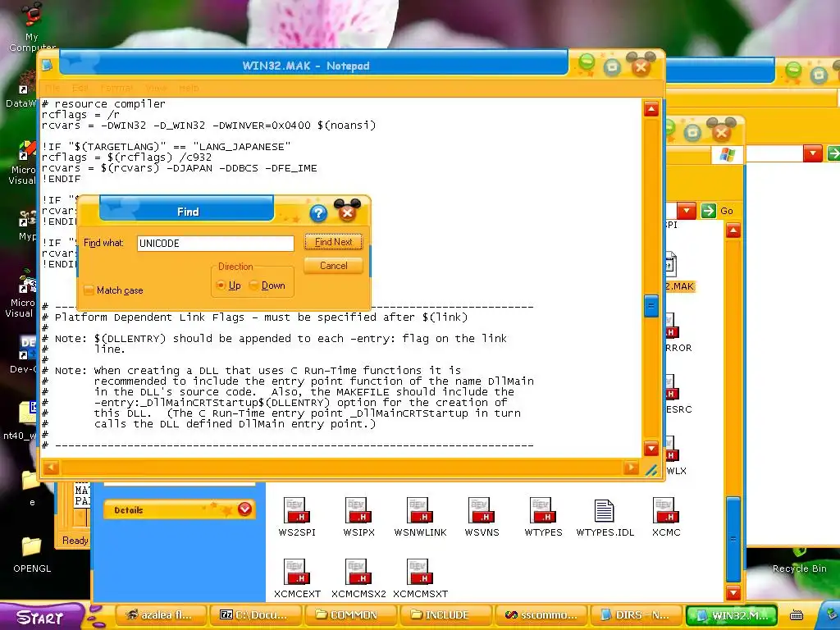Open the Edit menu in Notepad
This screenshot has height=630, width=840.
(80, 88)
